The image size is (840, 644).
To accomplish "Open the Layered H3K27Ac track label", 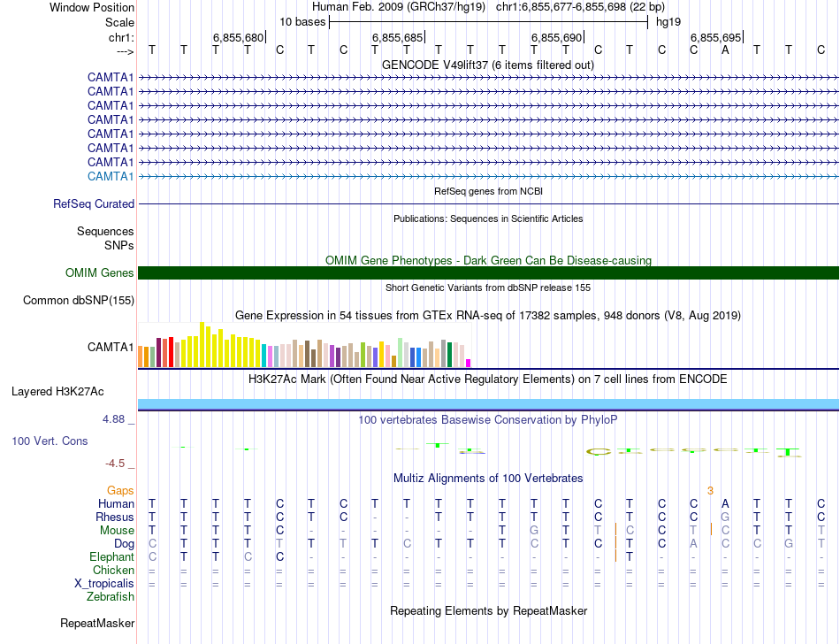I will pyautogui.click(x=57, y=391).
